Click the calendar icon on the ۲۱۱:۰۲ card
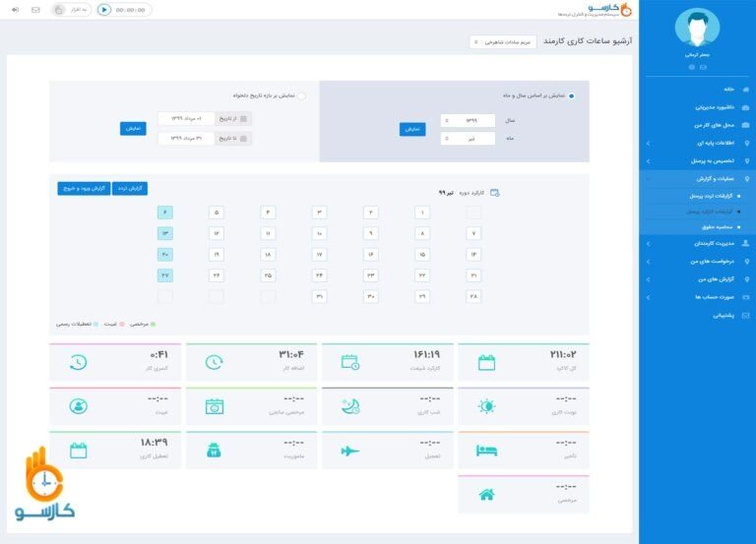The image size is (756, 544). 486,363
